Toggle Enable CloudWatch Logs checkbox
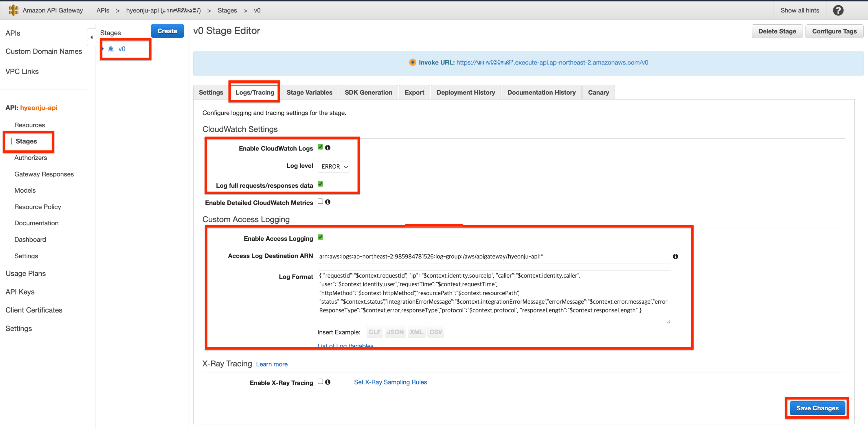This screenshot has width=868, height=429. point(320,147)
